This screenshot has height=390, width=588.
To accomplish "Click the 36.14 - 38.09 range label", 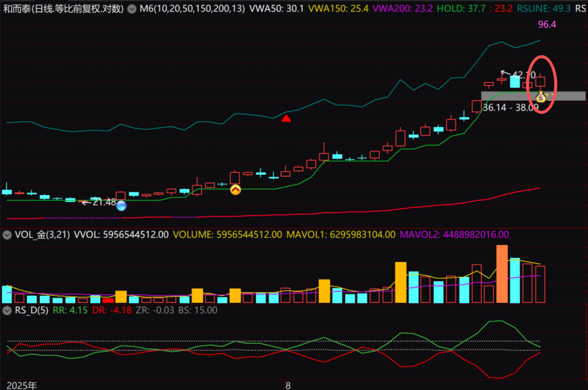I will tap(511, 108).
